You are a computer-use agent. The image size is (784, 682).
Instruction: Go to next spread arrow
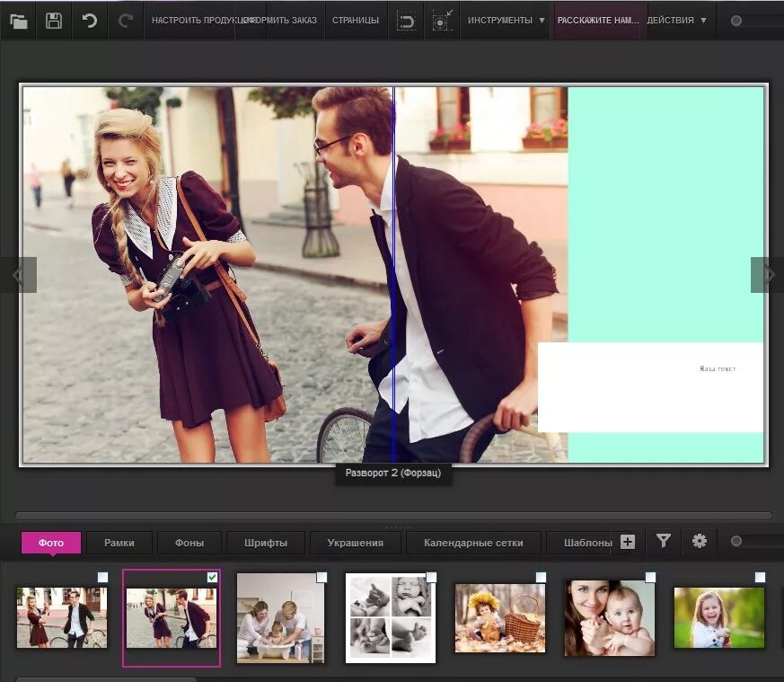coord(767,275)
